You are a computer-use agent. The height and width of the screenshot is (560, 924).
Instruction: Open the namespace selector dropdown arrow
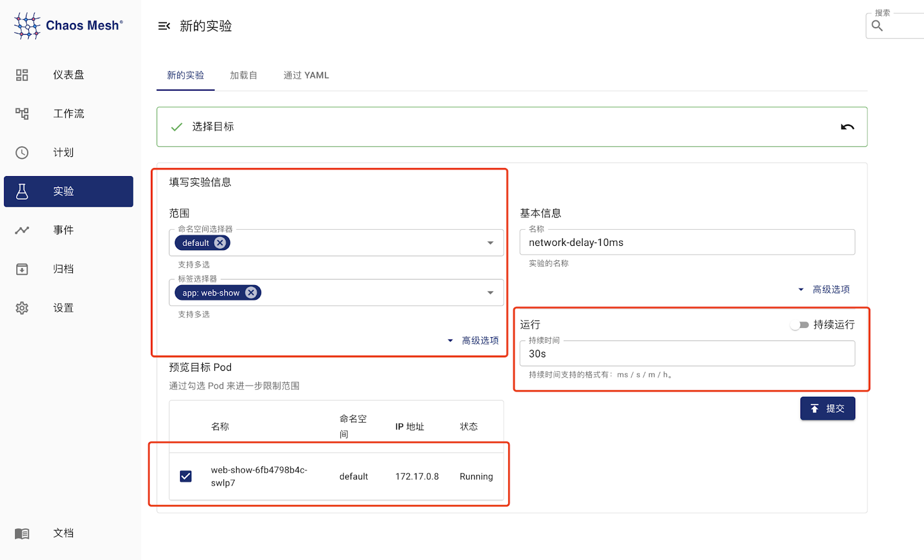(490, 243)
